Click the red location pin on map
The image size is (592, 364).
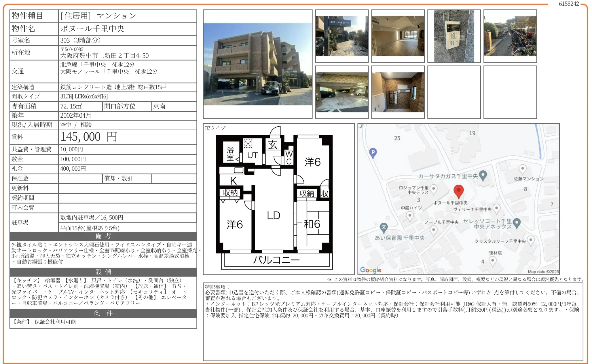458,191
